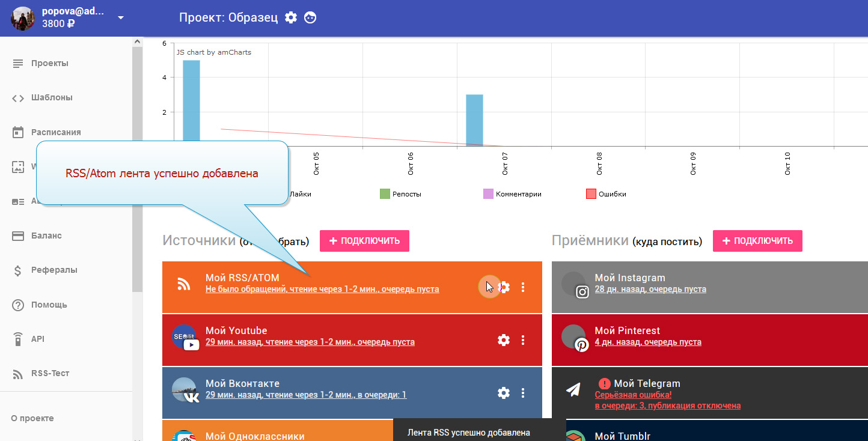
Task: Click the RSS icon on Мой RSS/ATOM
Action: 183,284
